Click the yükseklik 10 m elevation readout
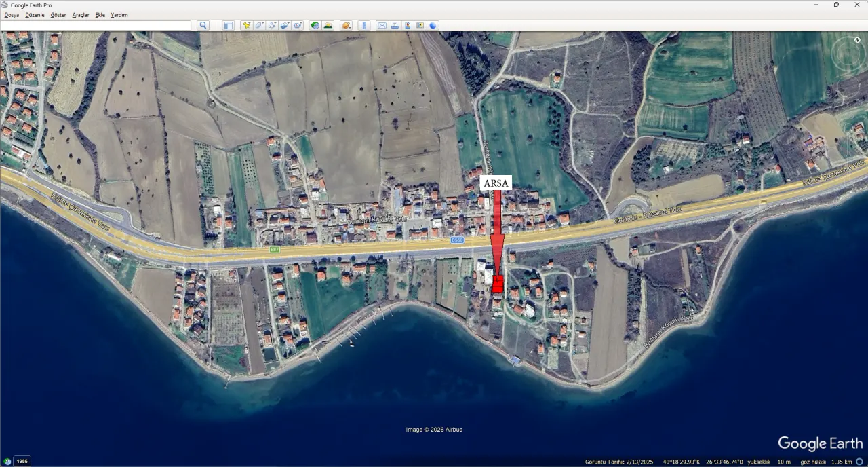868x467 pixels. pos(769,462)
